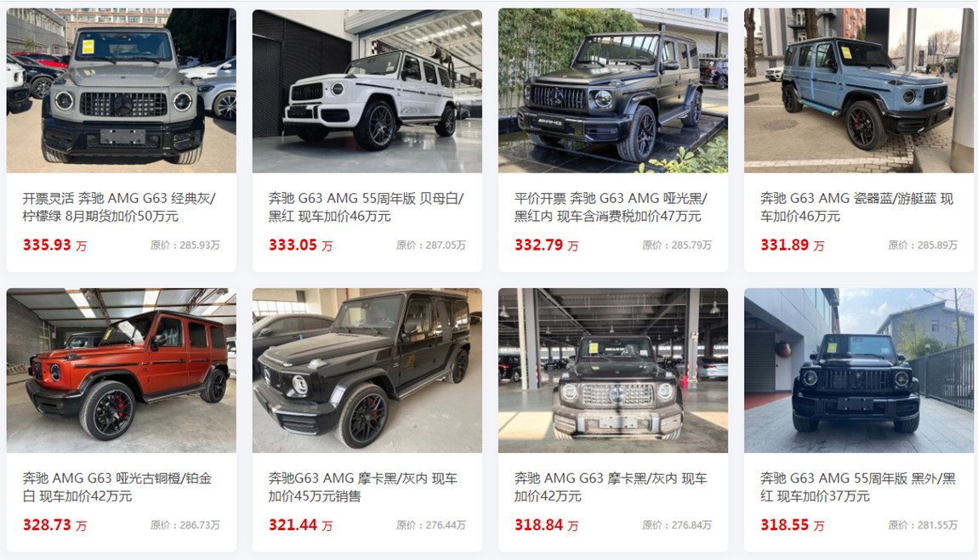Screen dimensions: 978x560
Task: Open the grey G63 photo priced 335.93万
Action: click(121, 90)
